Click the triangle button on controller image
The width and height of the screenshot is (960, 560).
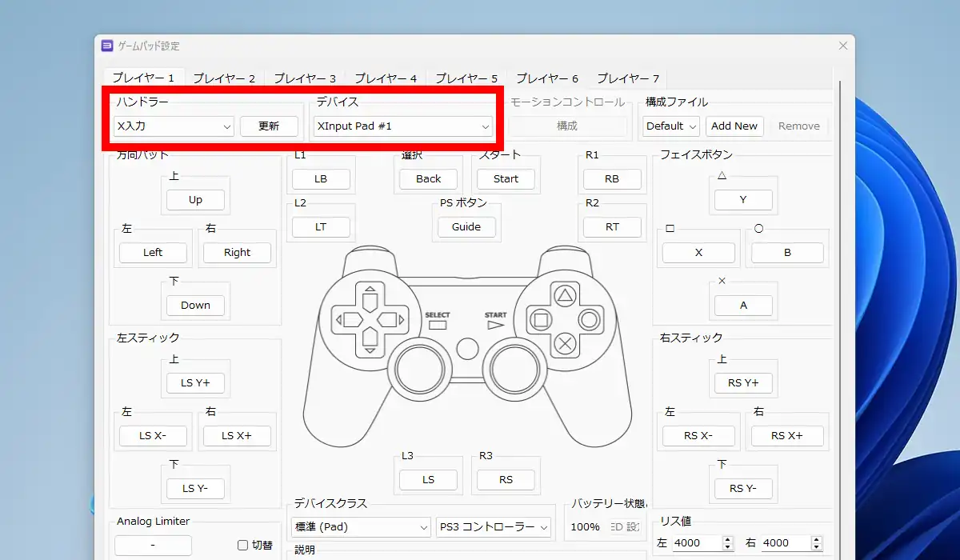[x=566, y=296]
